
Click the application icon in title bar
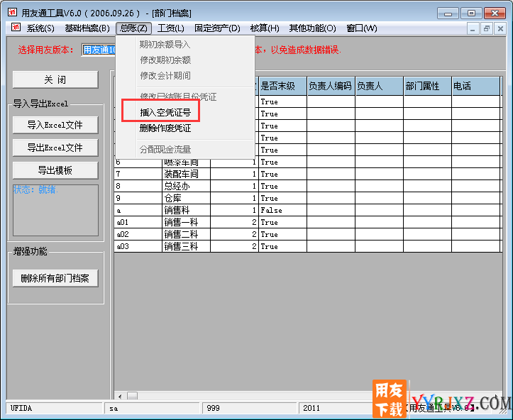coord(13,13)
